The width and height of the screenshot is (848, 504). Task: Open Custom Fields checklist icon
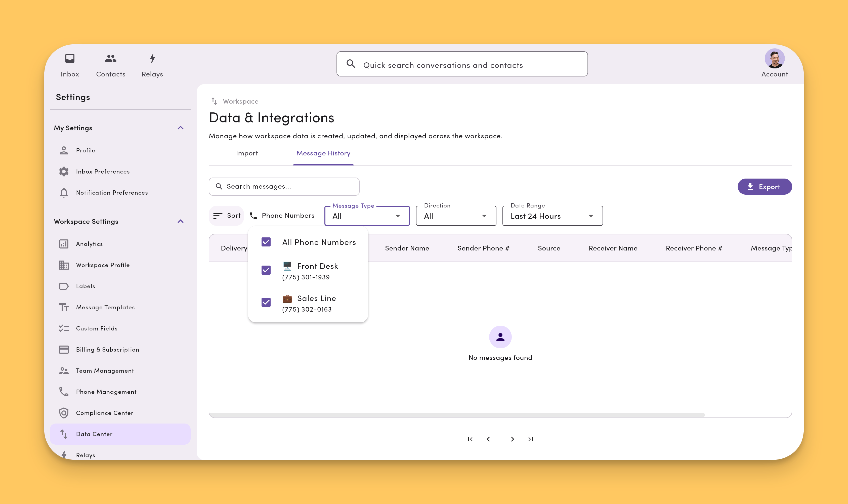[x=64, y=328]
